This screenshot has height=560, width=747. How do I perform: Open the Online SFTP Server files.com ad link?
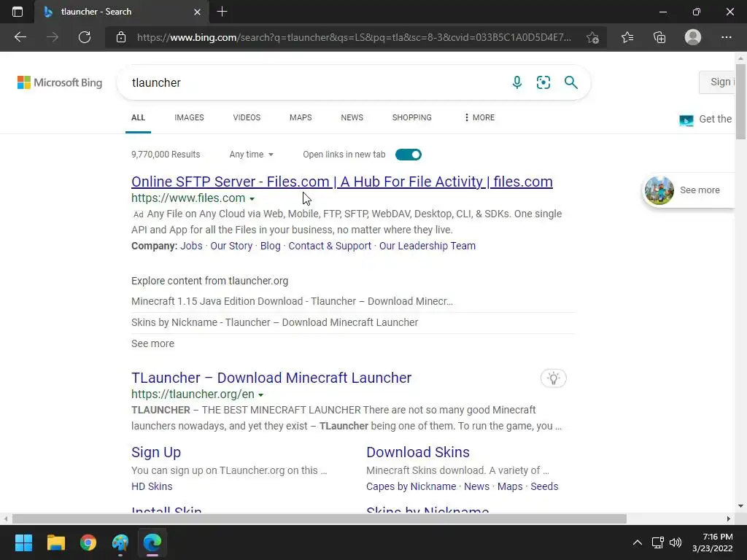(341, 182)
